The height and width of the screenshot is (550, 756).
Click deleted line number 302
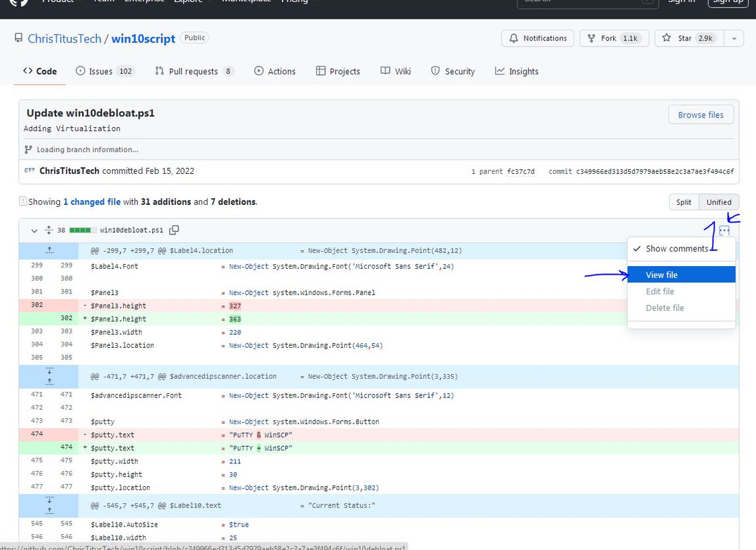(x=36, y=305)
